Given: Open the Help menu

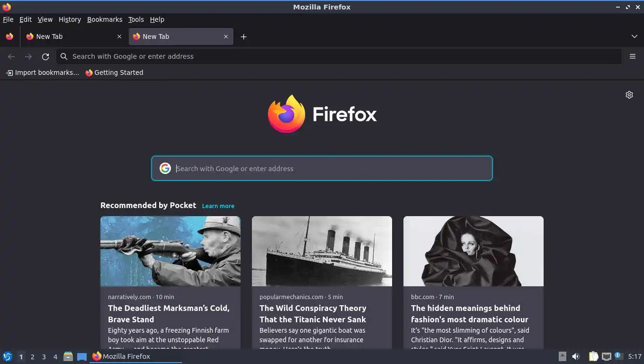Looking at the screenshot, I should [157, 19].
